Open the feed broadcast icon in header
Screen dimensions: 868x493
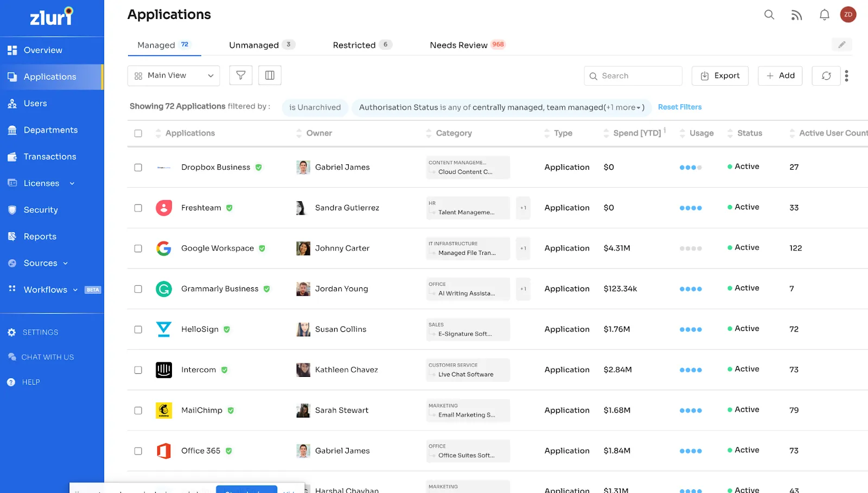pos(796,15)
